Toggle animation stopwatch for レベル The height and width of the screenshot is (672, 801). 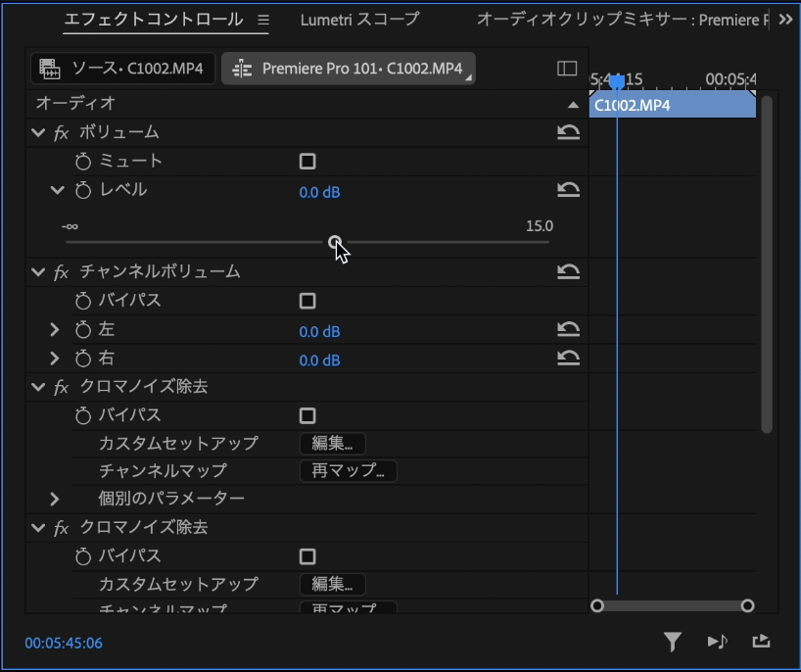click(x=83, y=192)
